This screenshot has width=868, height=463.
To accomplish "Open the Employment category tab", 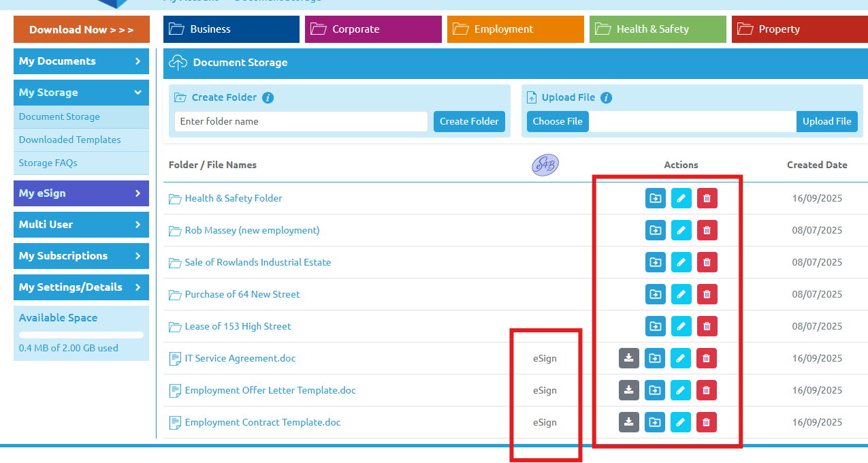I will coord(515,29).
